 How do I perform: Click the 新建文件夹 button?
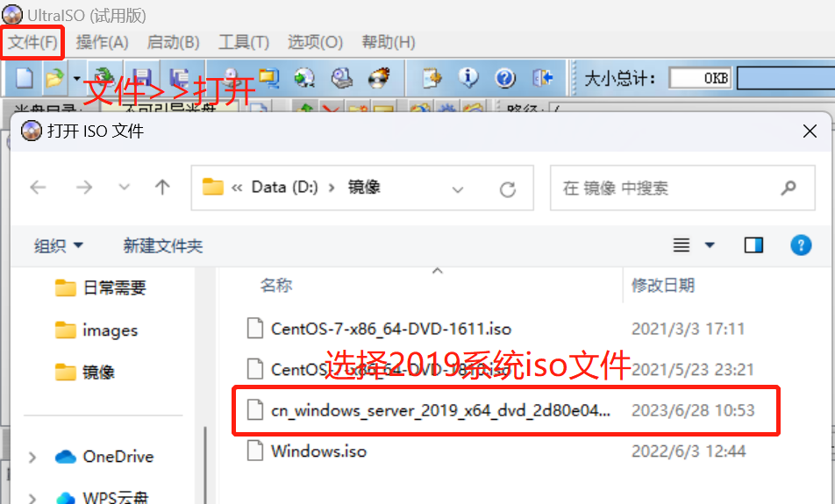click(x=163, y=246)
